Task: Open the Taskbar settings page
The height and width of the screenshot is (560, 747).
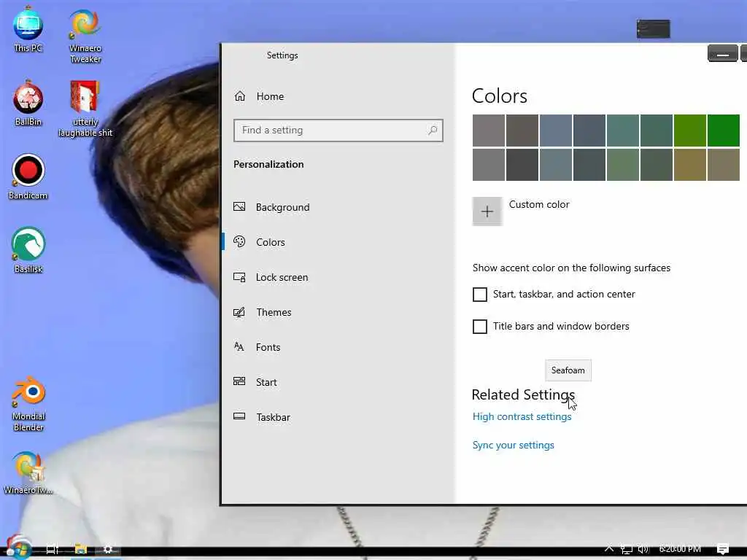Action: coord(262,417)
